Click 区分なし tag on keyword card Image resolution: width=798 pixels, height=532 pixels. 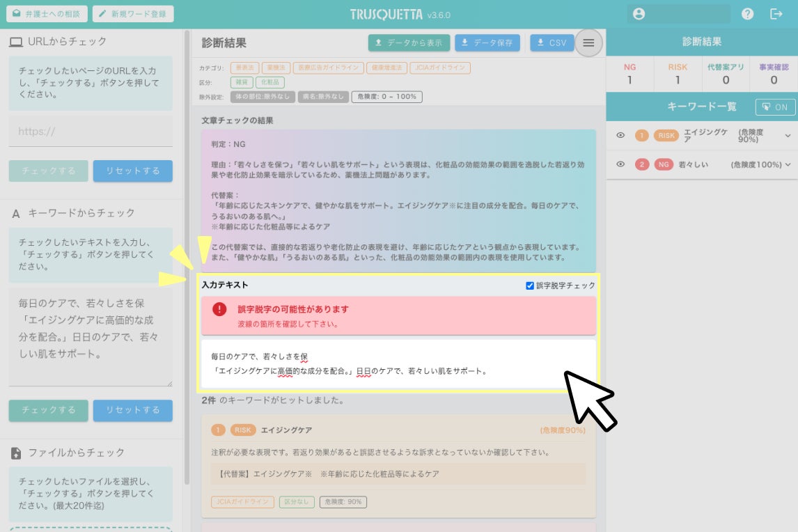(x=296, y=502)
